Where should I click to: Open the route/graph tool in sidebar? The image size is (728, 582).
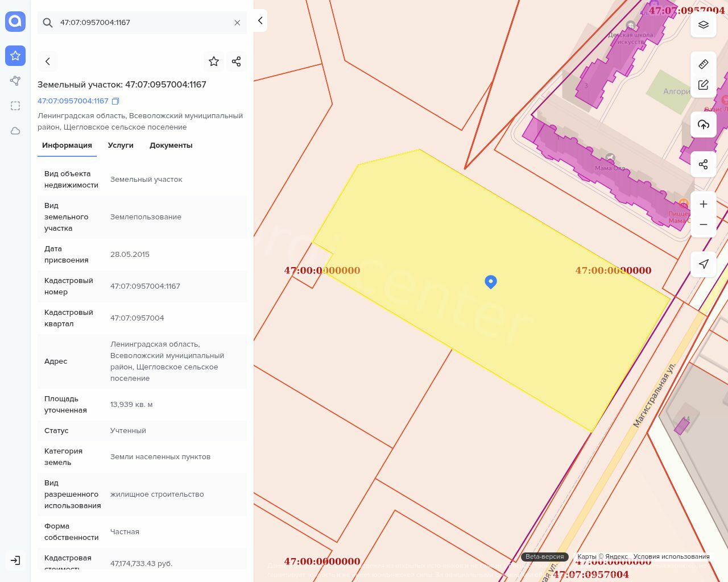[x=15, y=81]
